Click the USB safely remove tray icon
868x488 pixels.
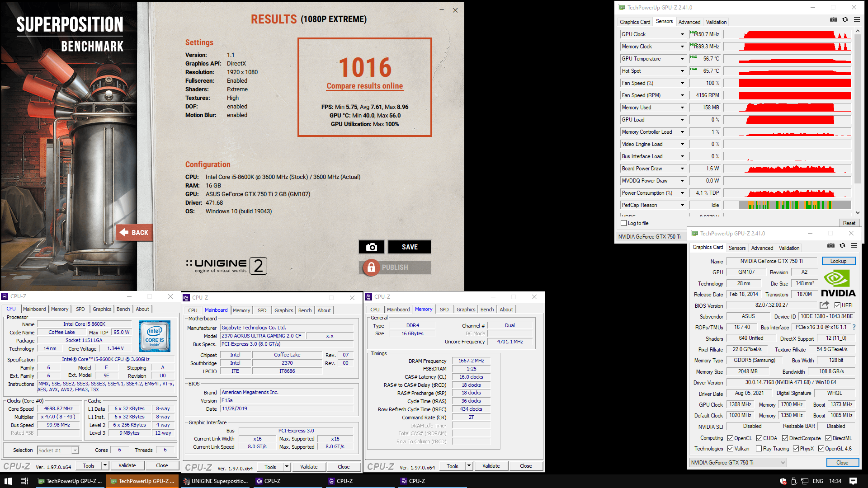[794, 481]
